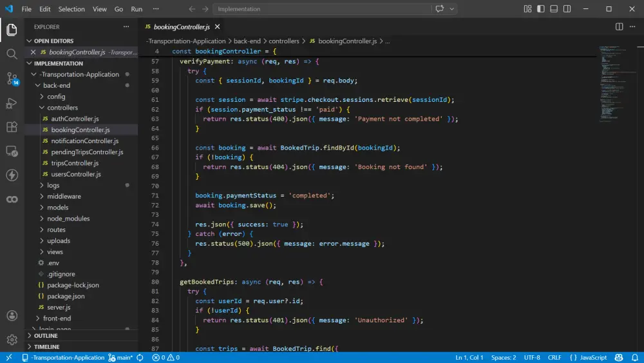This screenshot has width=644, height=363.
Task: Open the Run and Debug view
Action: (x=12, y=103)
